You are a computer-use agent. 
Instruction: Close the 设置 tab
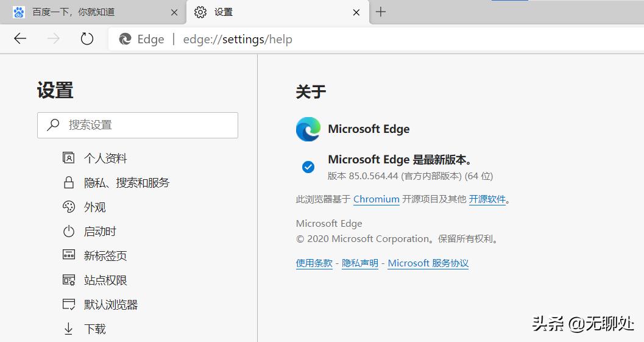tap(356, 12)
